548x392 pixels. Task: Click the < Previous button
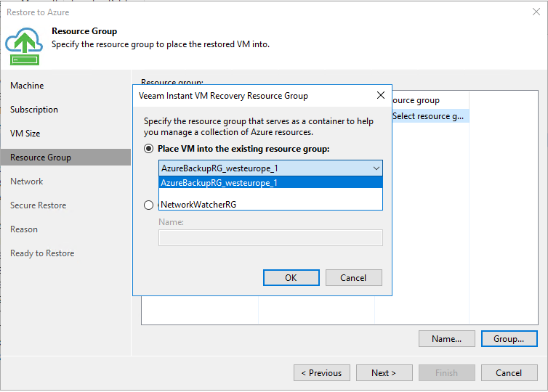(x=321, y=373)
